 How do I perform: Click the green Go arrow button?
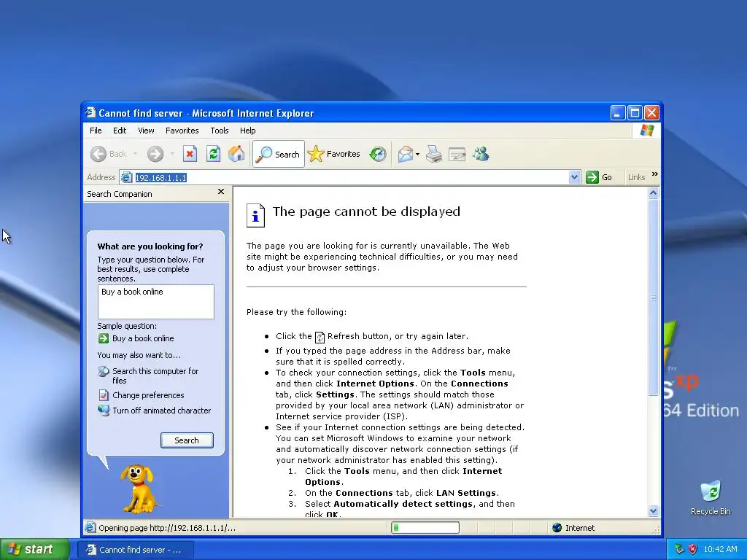click(x=592, y=177)
